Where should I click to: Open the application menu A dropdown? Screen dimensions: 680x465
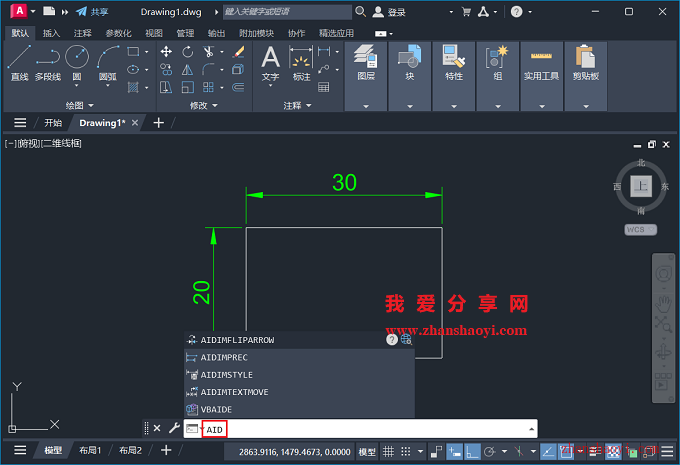pyautogui.click(x=22, y=11)
